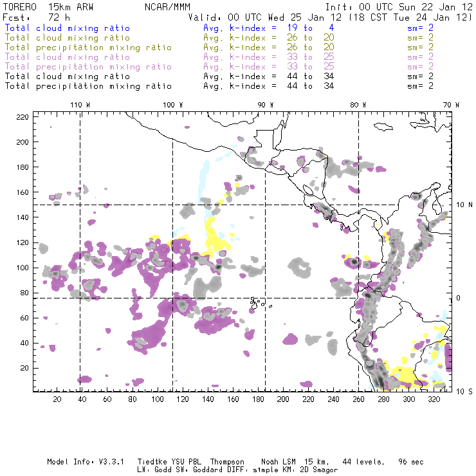Image resolution: width=476 pixels, height=476 pixels.
Task: Click the "200" tick on the horizontal axis
Action: pyautogui.click(x=283, y=399)
